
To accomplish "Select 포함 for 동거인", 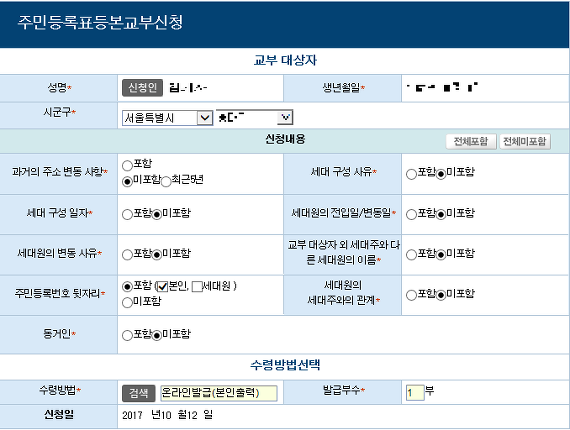I will (x=127, y=335).
